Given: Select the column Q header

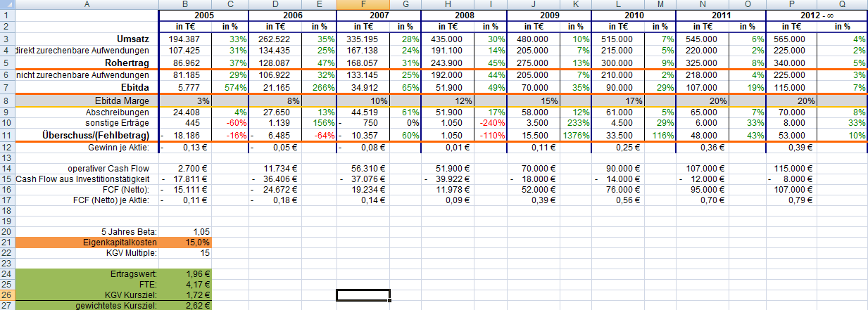Looking at the screenshot, I should 841,4.
